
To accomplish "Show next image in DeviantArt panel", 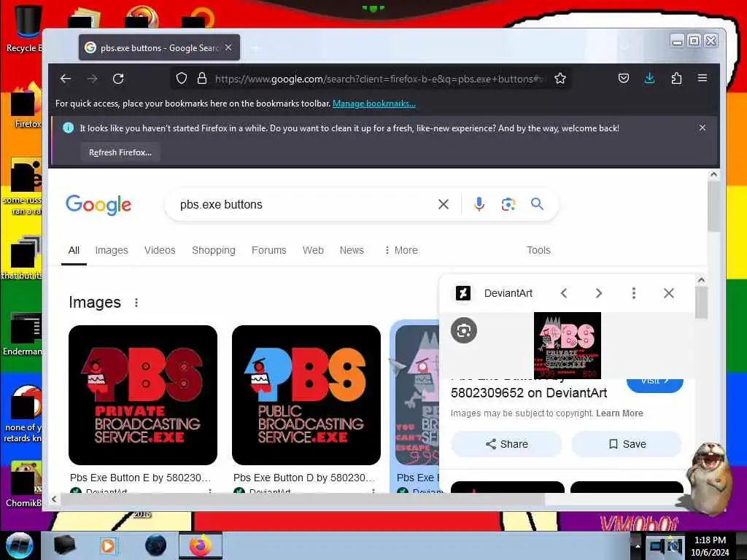I will (599, 293).
